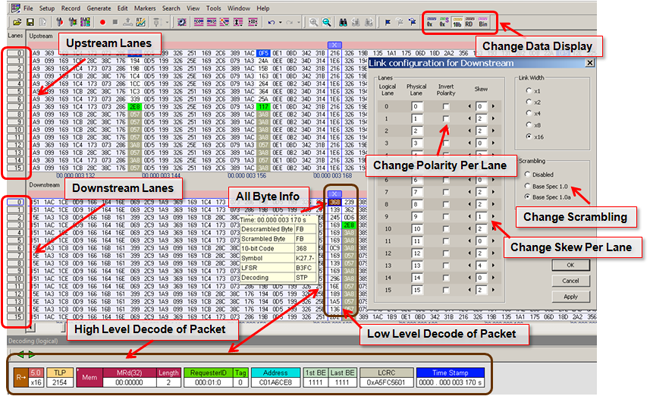Screen dimensions: 650x412
Task: Open the Setup menu
Action: coord(47,8)
